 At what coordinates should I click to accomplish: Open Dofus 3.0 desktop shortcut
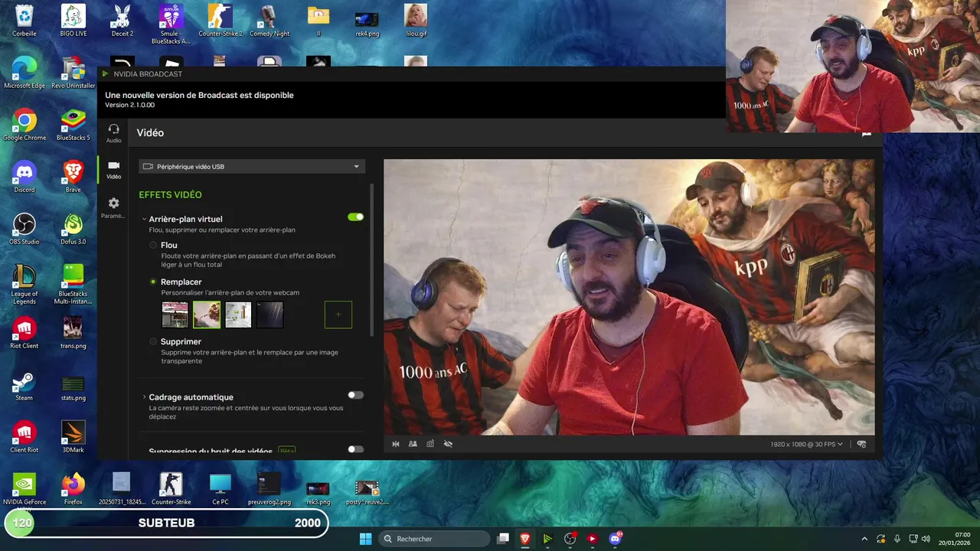pos(73,230)
